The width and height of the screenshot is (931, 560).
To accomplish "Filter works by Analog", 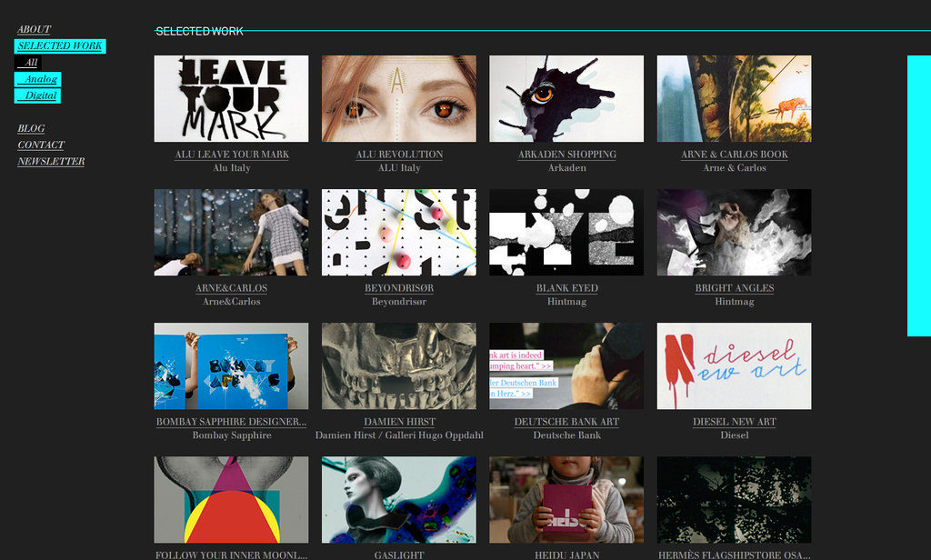I will (38, 79).
